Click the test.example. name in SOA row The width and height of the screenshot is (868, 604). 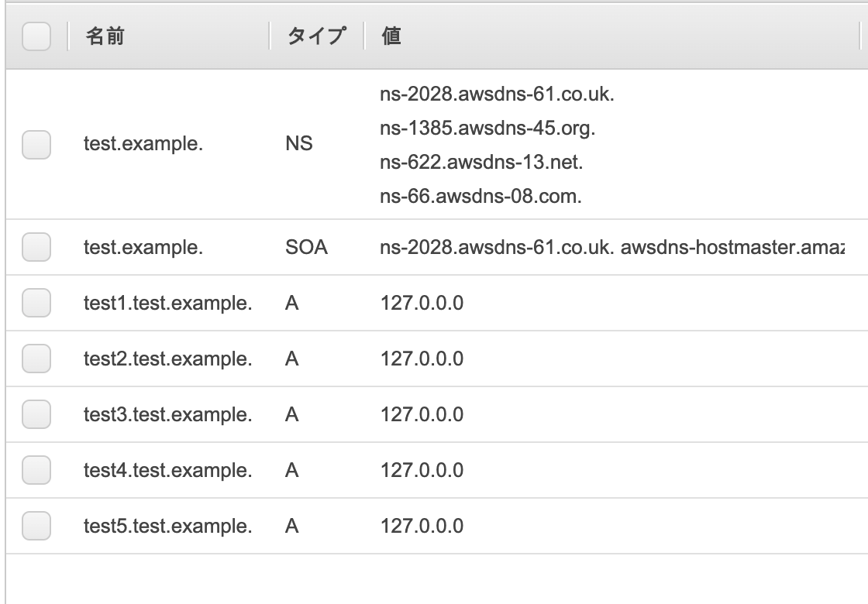tap(143, 247)
